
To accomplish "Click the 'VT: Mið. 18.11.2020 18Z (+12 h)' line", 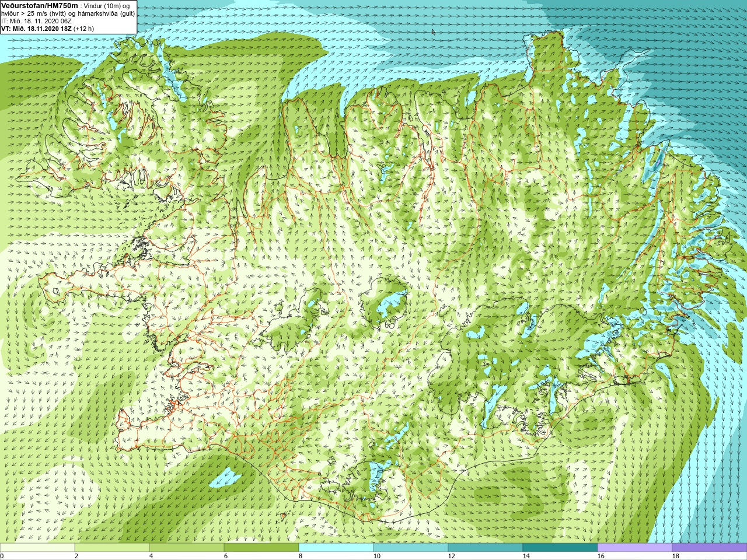I will pyautogui.click(x=47, y=29).
